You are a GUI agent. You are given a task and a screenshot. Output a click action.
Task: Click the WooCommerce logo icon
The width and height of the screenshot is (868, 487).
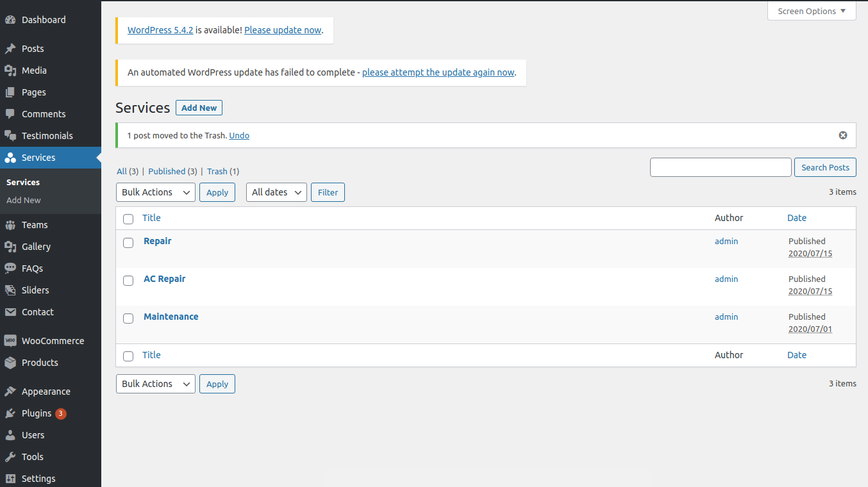10,341
